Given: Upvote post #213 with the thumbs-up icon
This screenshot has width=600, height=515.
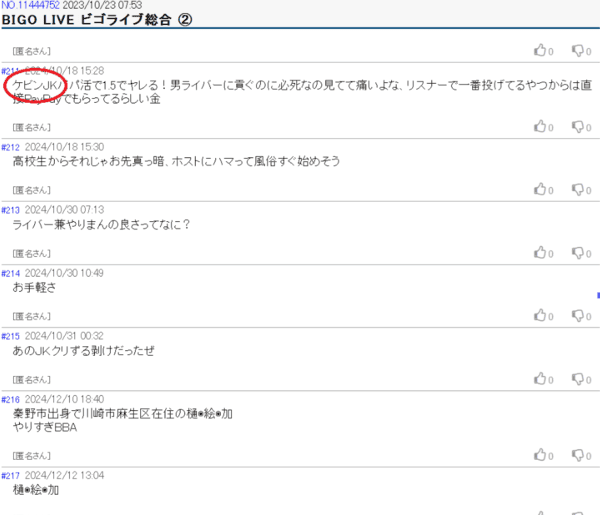Looking at the screenshot, I should (540, 253).
